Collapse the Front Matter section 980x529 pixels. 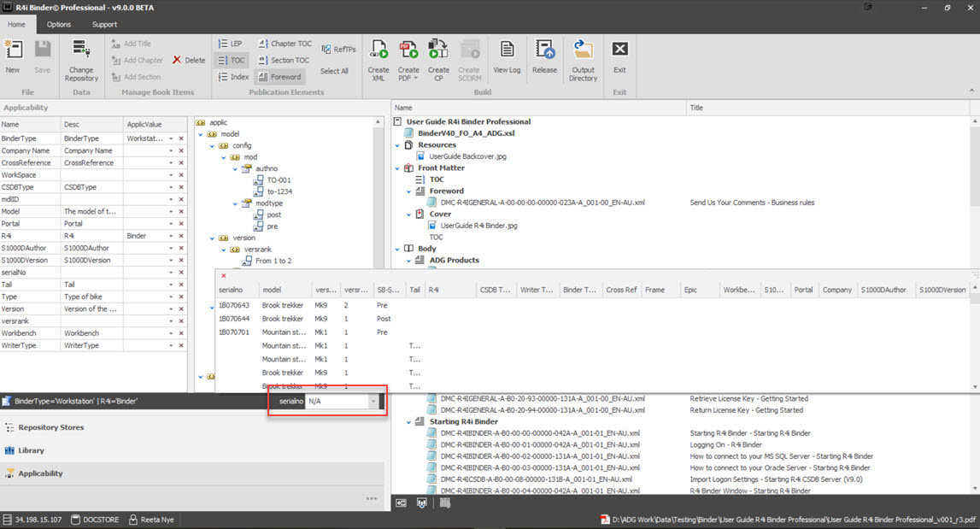click(397, 168)
